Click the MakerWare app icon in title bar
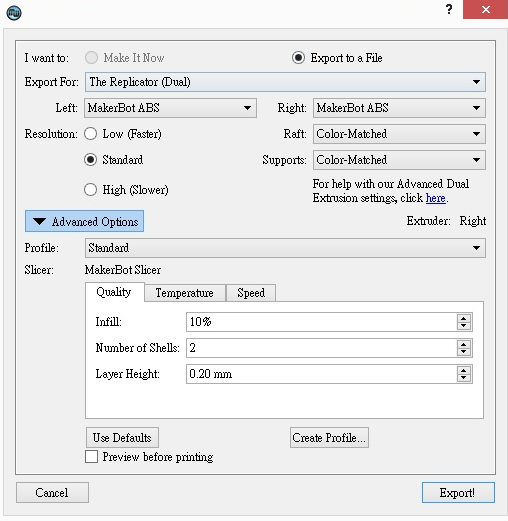The width and height of the screenshot is (508, 521). click(x=14, y=13)
